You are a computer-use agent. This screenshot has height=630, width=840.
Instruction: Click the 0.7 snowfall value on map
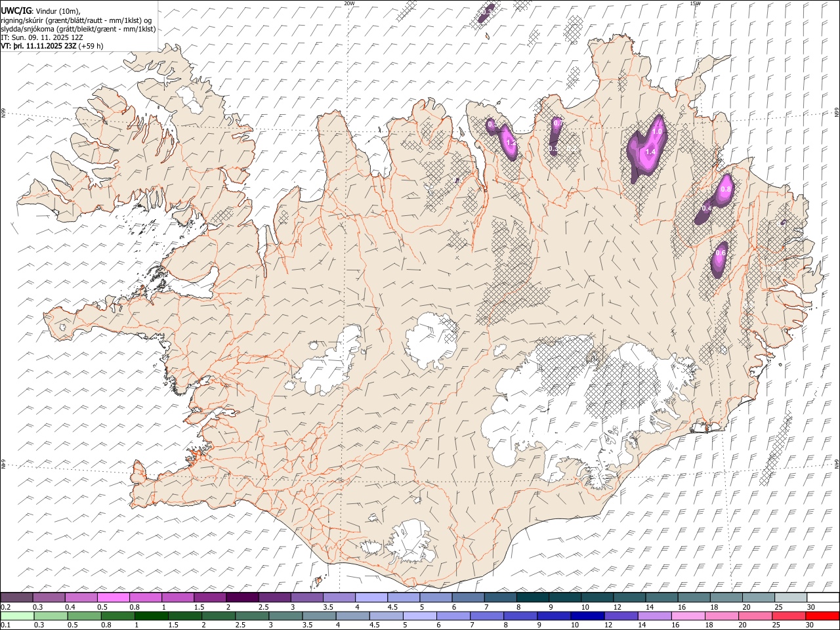click(557, 123)
